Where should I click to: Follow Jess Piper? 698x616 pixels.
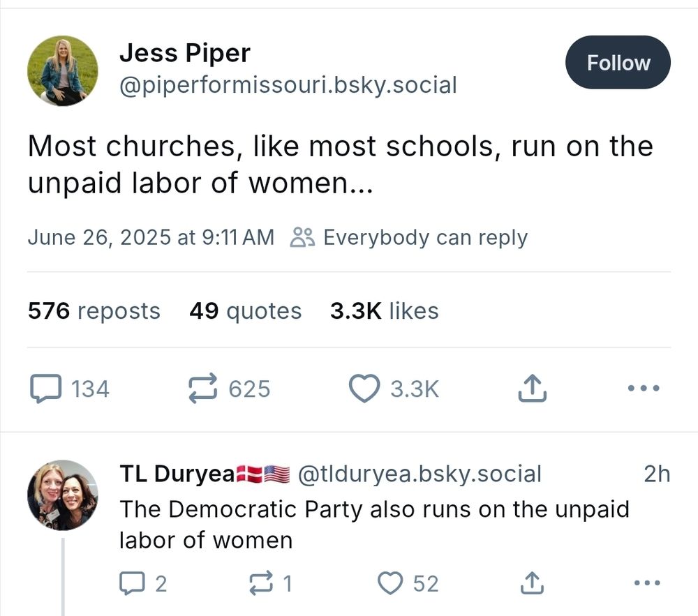(x=618, y=63)
